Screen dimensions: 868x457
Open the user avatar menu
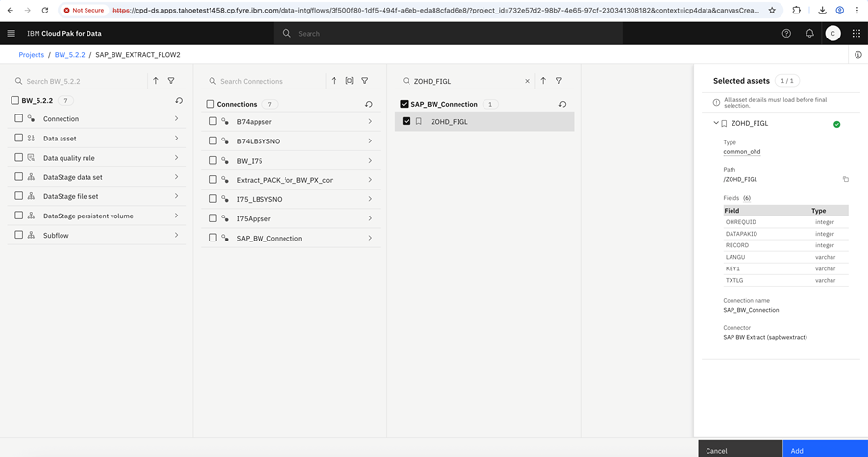click(x=832, y=34)
